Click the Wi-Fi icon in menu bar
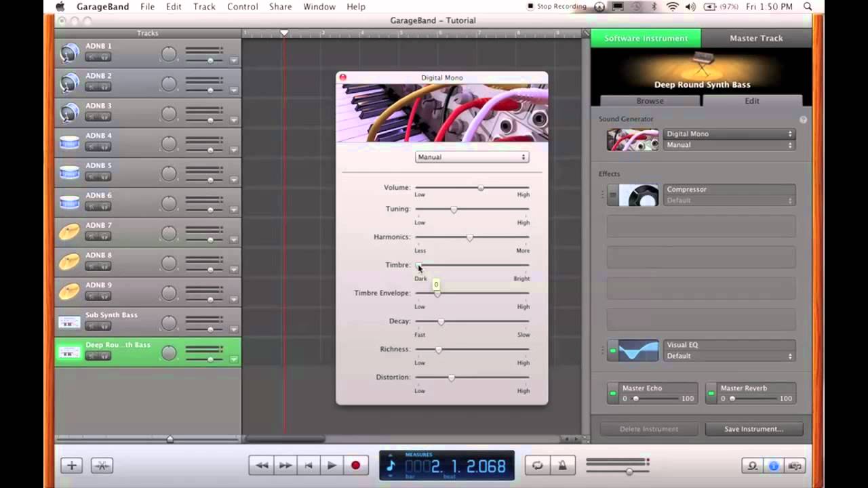 click(x=672, y=7)
